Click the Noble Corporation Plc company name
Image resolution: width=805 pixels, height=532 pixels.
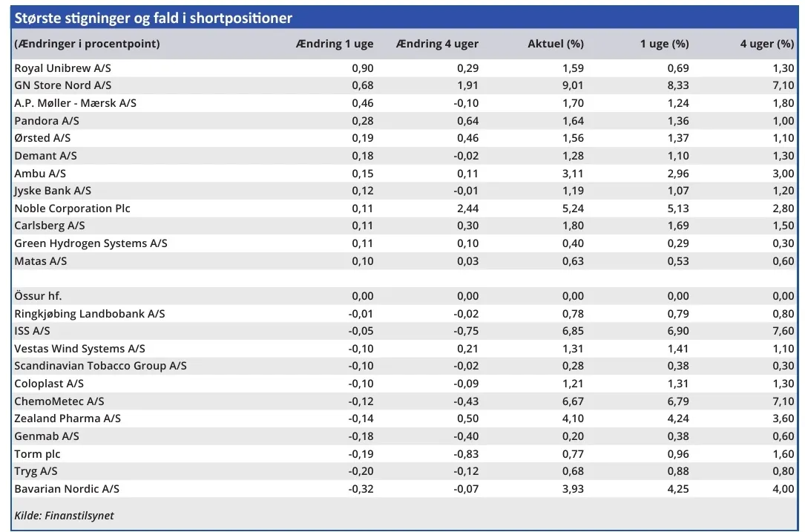(x=72, y=208)
